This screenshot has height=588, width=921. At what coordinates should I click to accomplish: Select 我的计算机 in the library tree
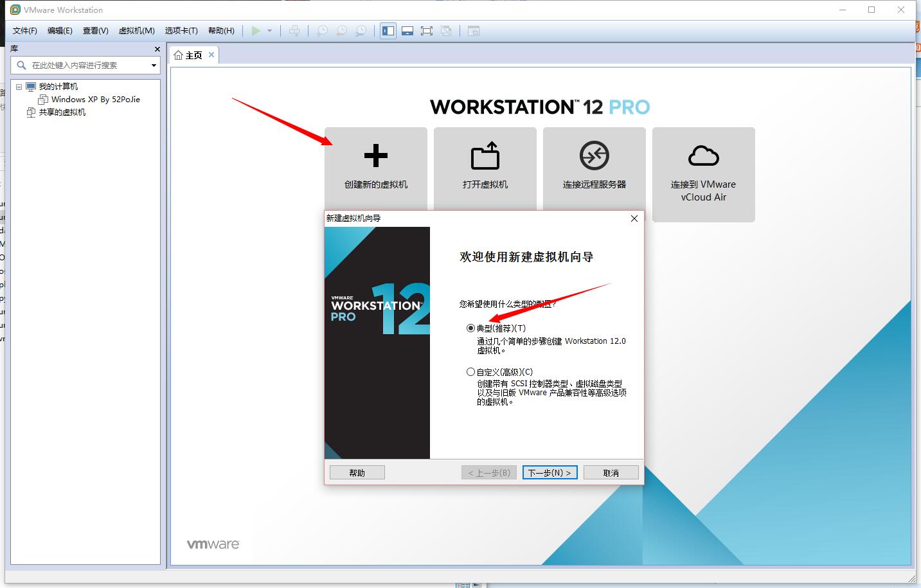(x=58, y=87)
